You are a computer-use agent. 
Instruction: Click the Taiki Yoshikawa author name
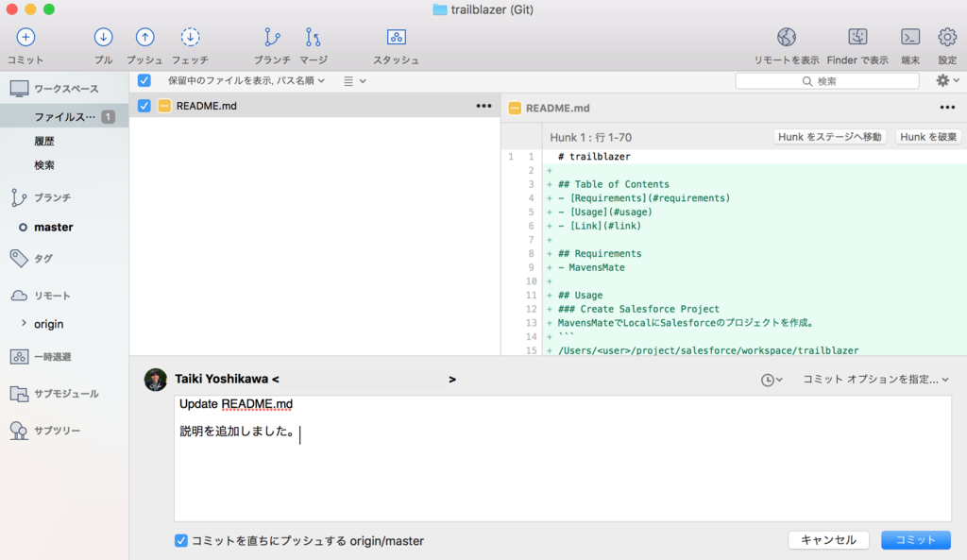(221, 380)
